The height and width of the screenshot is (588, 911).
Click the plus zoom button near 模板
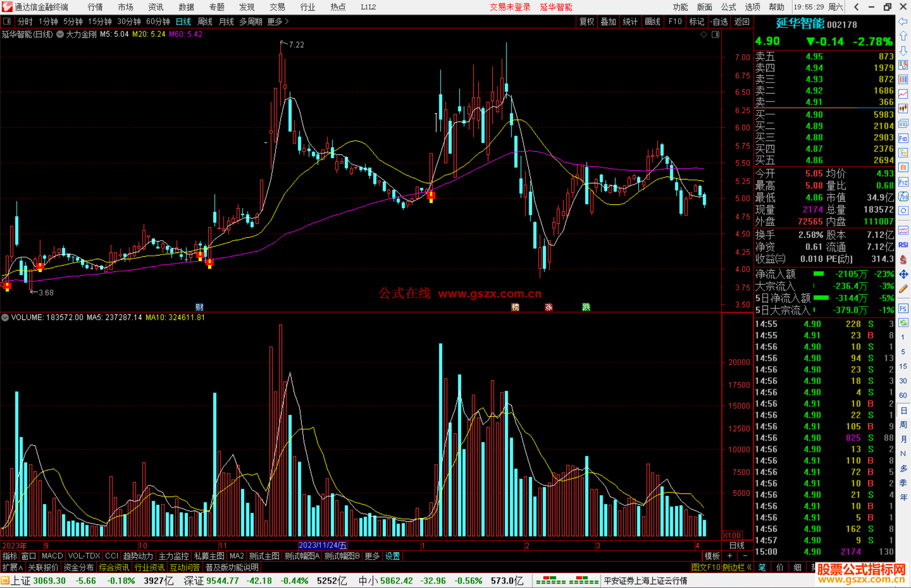730,556
